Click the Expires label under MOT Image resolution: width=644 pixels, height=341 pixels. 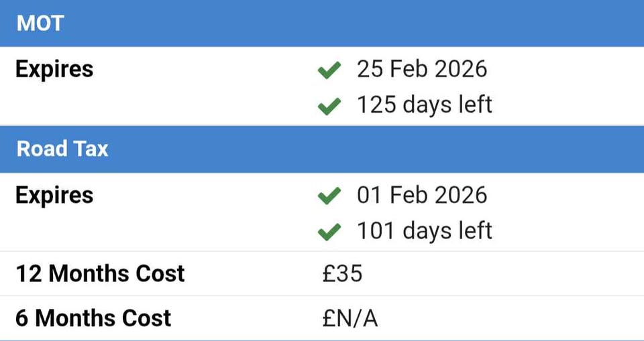pyautogui.click(x=54, y=69)
